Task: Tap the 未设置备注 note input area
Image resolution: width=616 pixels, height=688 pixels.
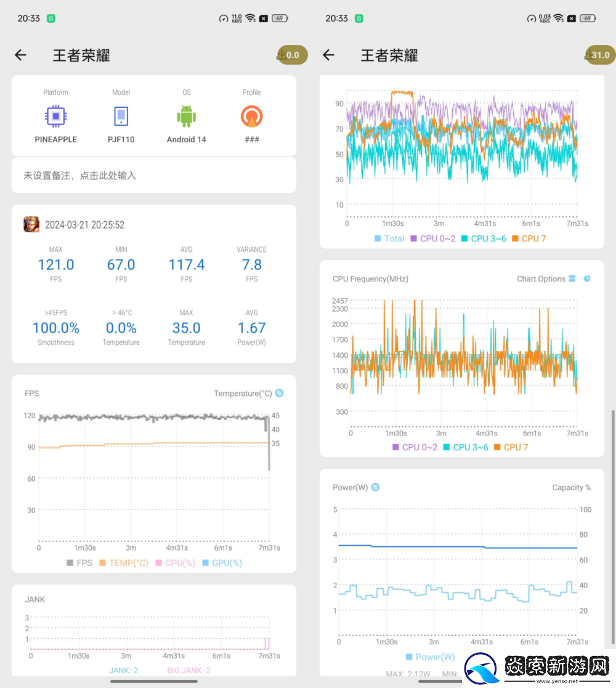Action: (153, 175)
